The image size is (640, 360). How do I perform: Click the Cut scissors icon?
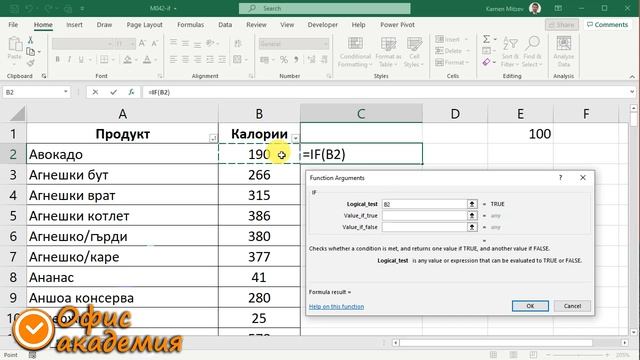30,40
